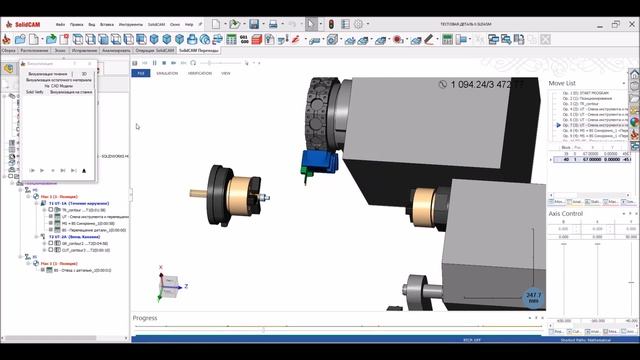Click the loop repeat icon in the simulation toolbar

193,63
